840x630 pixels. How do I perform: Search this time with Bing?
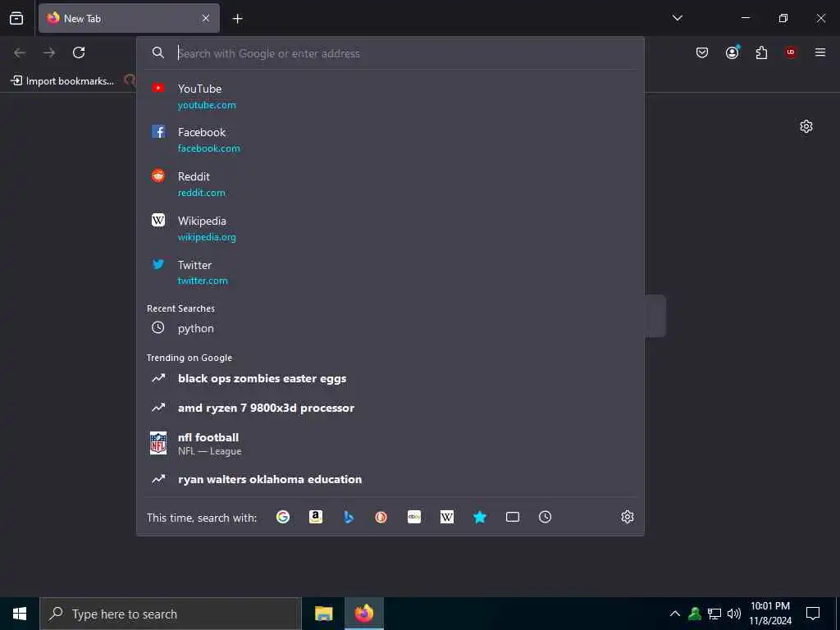(x=349, y=517)
